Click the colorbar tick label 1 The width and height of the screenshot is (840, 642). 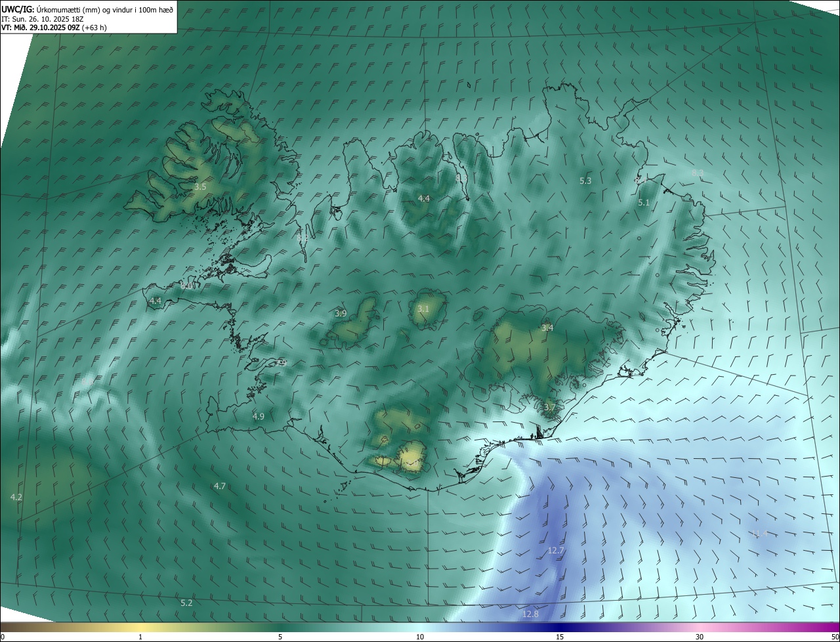(140, 637)
